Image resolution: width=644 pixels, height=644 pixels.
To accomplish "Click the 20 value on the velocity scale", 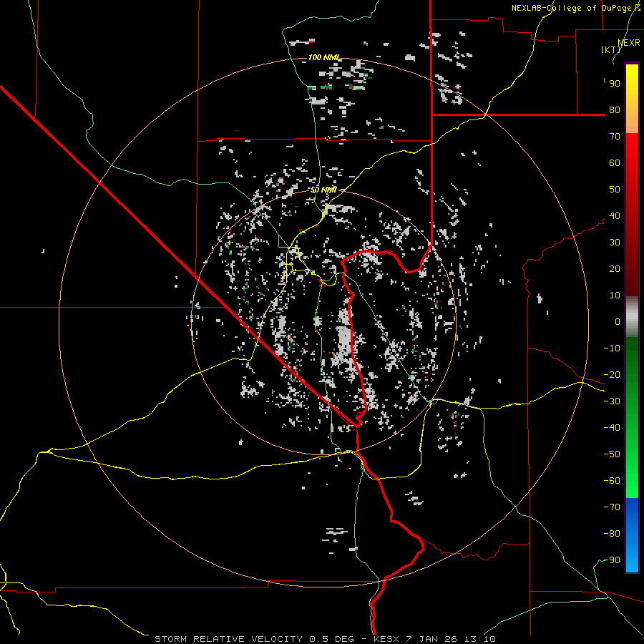I will tap(615, 269).
